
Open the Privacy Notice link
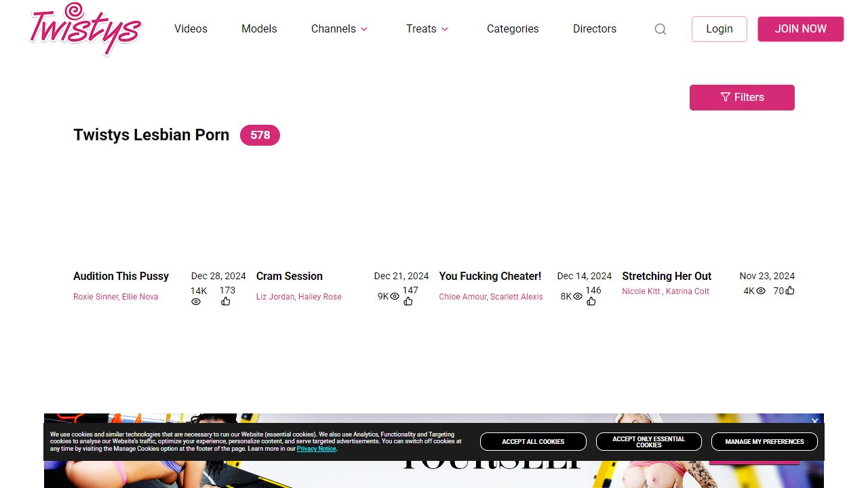coord(316,449)
